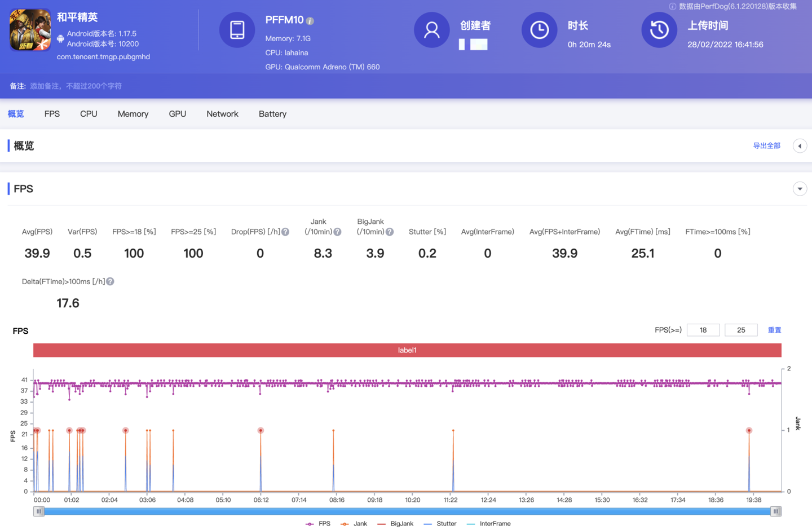Switch to the CPU tab
This screenshot has height=530, width=812.
(x=89, y=114)
